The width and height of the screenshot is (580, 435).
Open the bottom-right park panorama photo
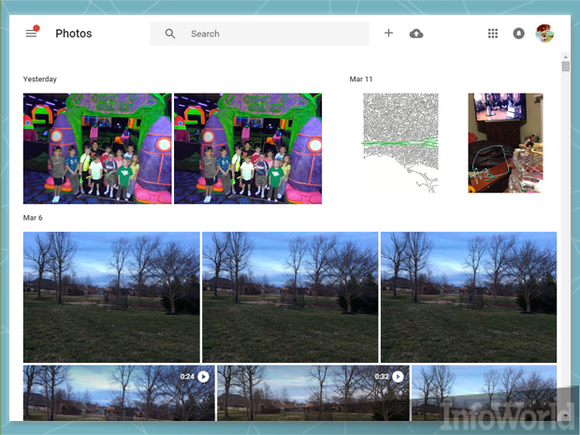[484, 393]
